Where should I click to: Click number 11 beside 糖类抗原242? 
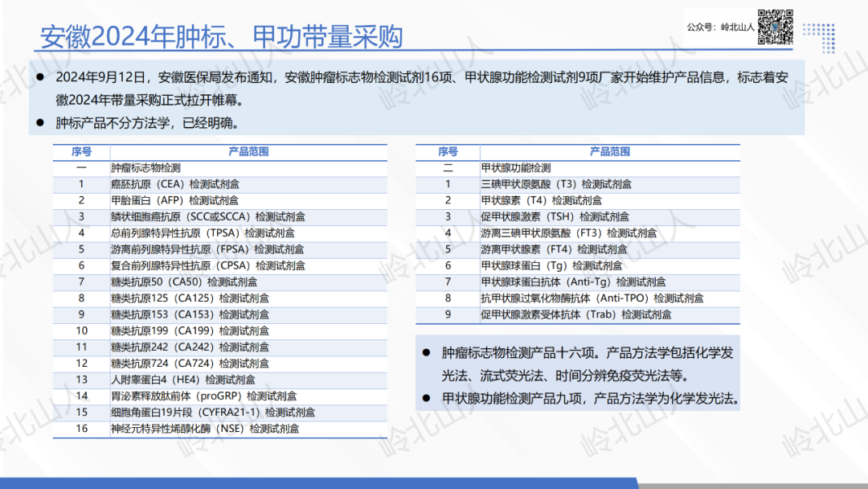point(81,347)
